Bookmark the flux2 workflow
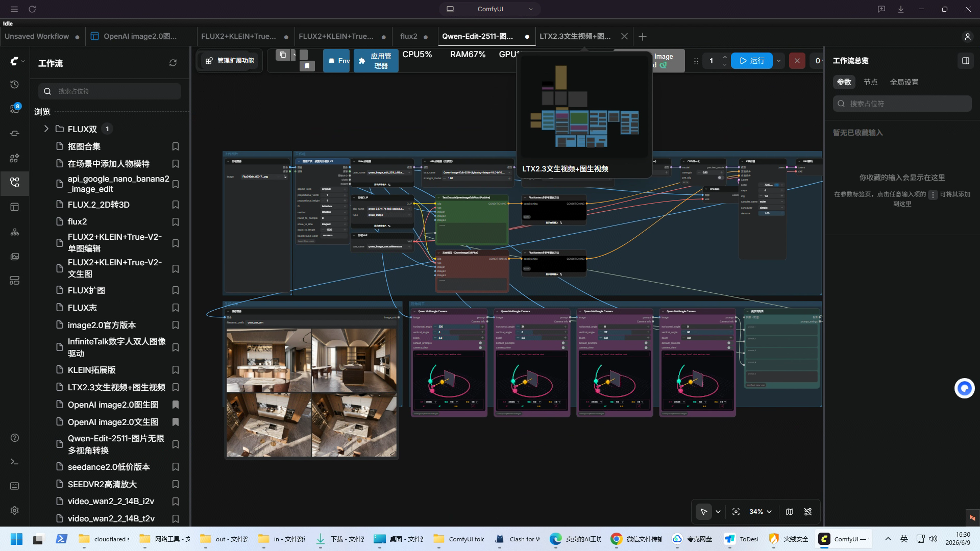This screenshot has height=551, width=980. tap(176, 222)
